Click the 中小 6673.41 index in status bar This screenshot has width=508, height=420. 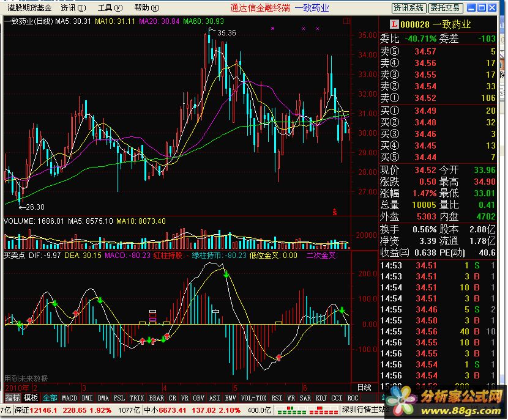point(165,410)
